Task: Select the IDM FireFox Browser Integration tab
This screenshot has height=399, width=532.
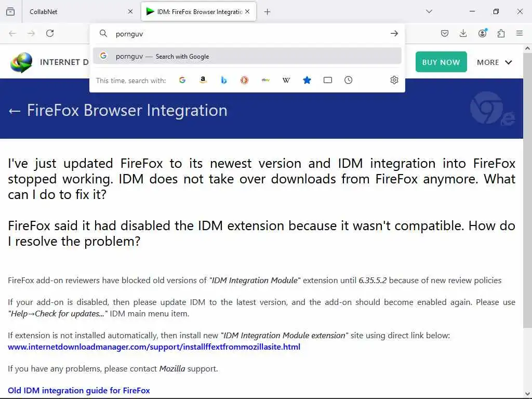Action: pyautogui.click(x=198, y=11)
